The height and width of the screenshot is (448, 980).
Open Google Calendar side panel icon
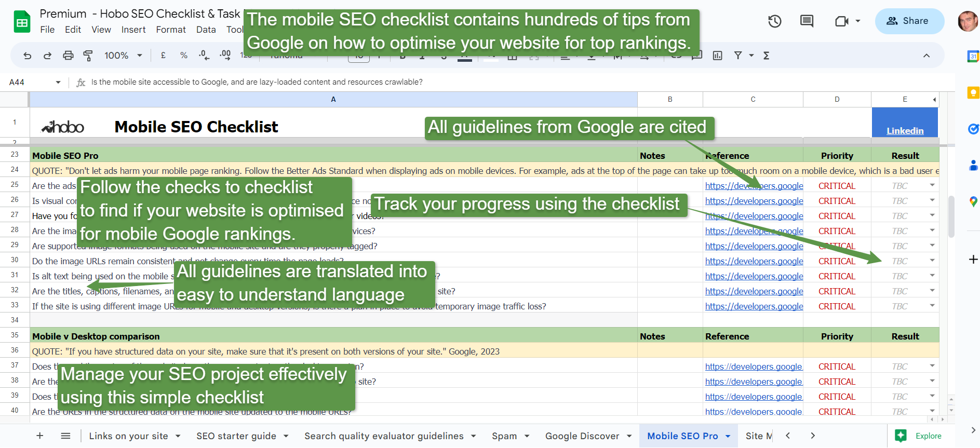973,56
